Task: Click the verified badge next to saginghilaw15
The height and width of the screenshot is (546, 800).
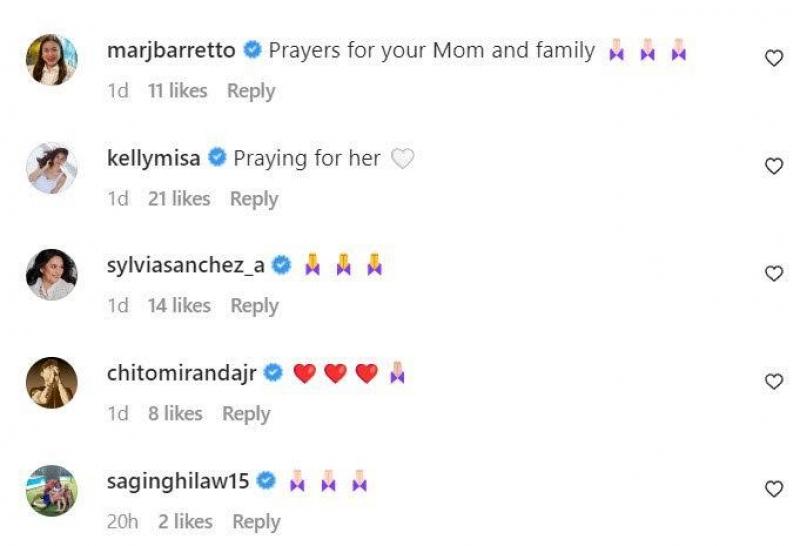Action: [266, 481]
